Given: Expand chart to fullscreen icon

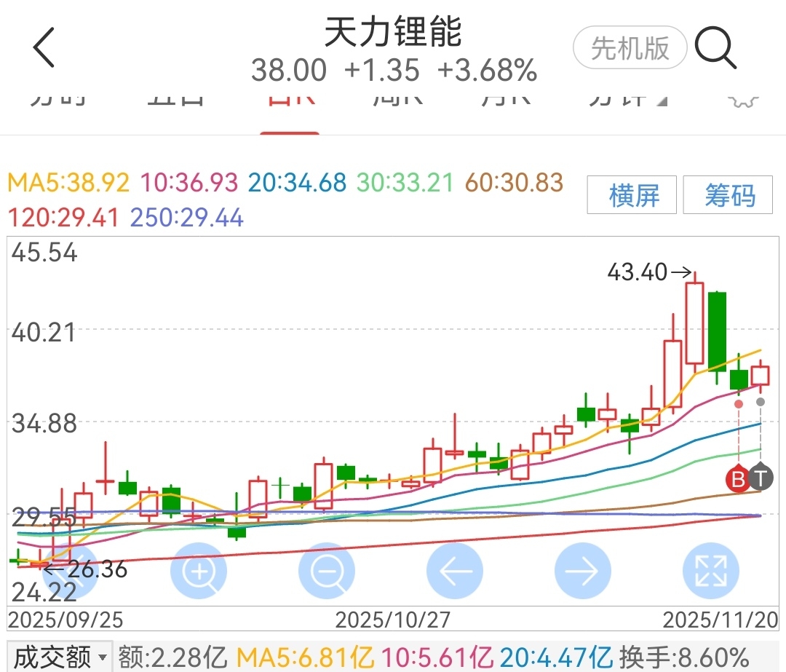Looking at the screenshot, I should click(711, 571).
